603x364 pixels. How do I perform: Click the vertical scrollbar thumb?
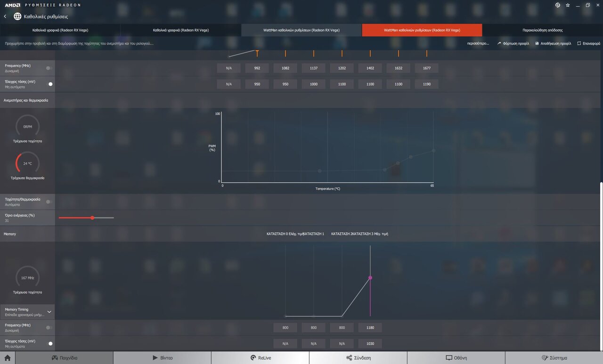601,266
